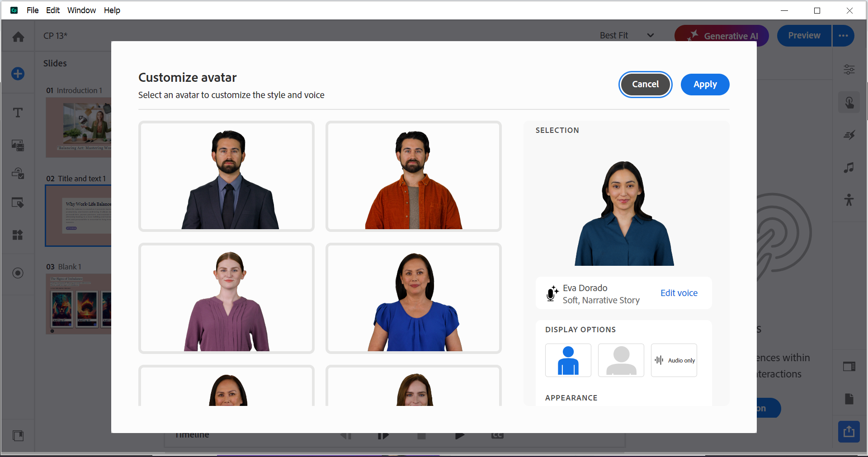Screen dimensions: 868x457
Task: Select the full-body avatar display option
Action: [568, 360]
